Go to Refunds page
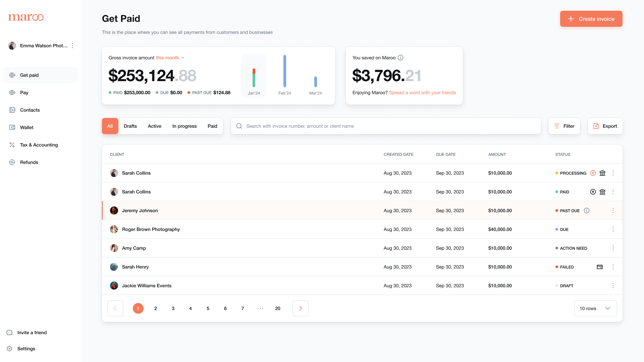644x362 pixels. pyautogui.click(x=40, y=162)
